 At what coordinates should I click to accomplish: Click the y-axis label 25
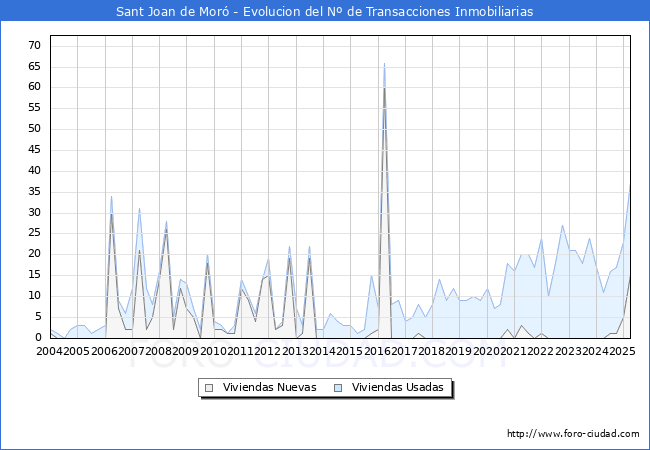[x=35, y=233]
